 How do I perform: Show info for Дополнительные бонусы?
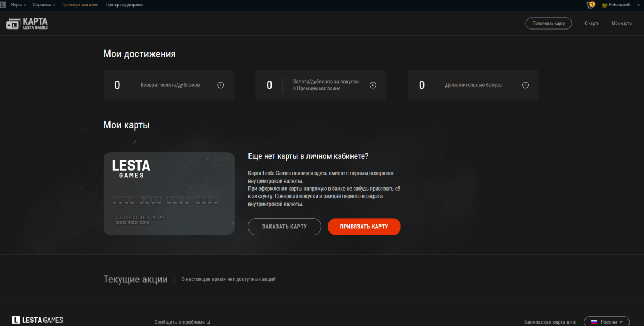tap(525, 85)
